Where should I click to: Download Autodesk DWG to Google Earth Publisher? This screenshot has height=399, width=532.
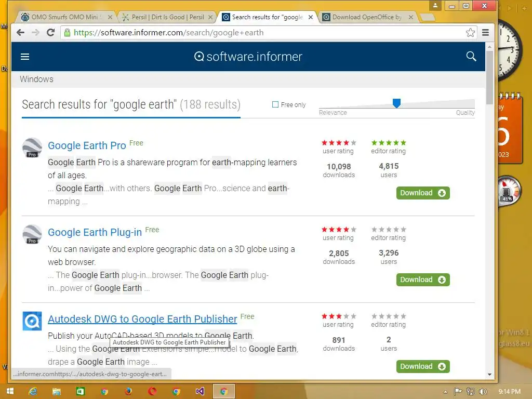423,366
